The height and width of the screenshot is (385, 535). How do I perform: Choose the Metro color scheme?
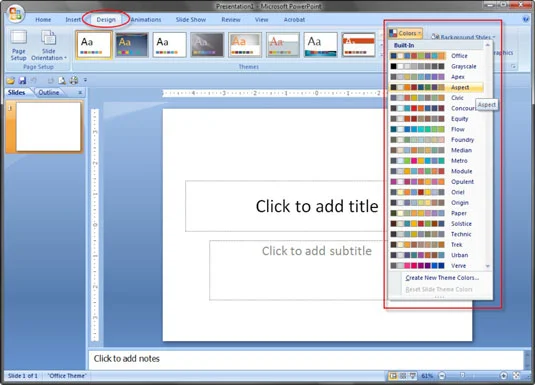coord(436,160)
